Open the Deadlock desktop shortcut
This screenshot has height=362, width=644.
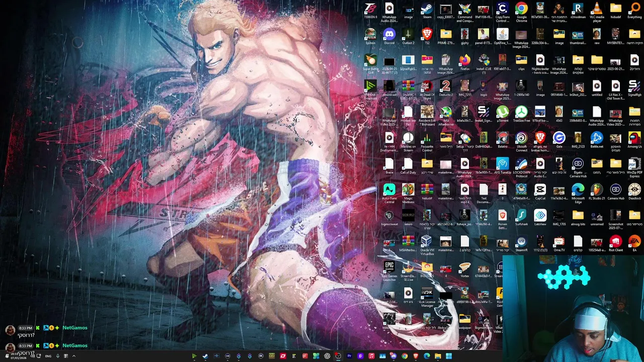tap(634, 193)
